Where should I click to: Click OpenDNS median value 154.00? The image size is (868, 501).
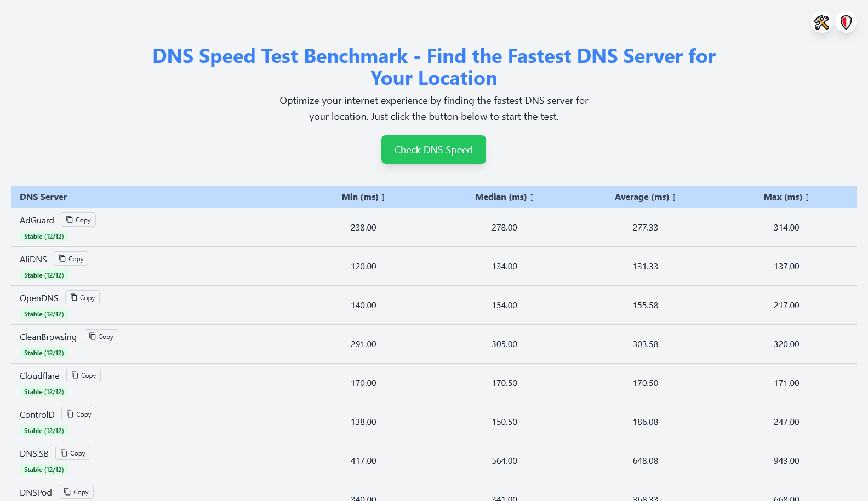point(504,305)
